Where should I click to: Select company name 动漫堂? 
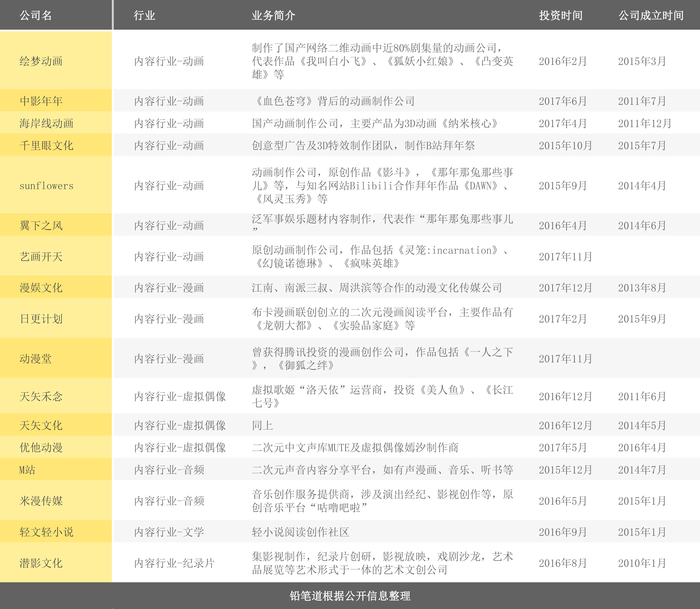point(36,359)
